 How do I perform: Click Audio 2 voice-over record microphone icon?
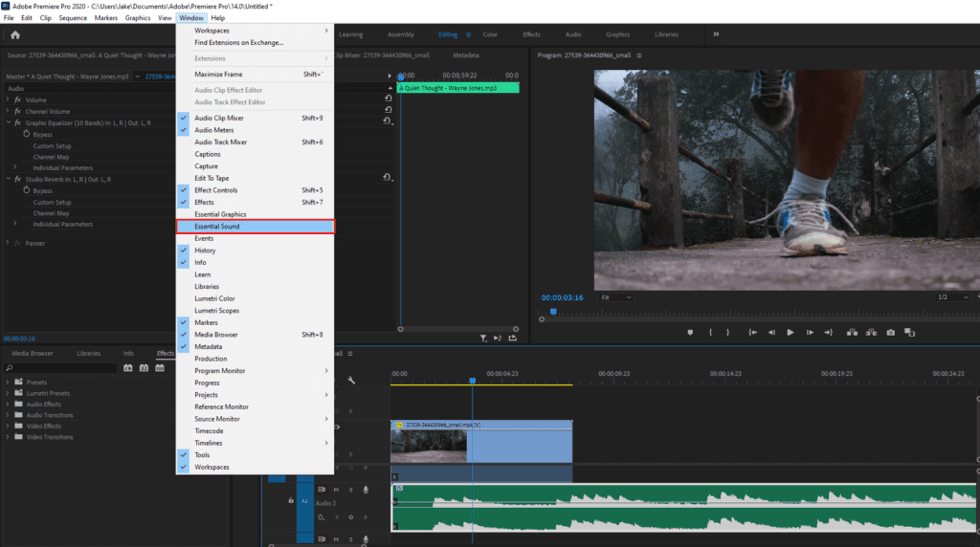(365, 490)
